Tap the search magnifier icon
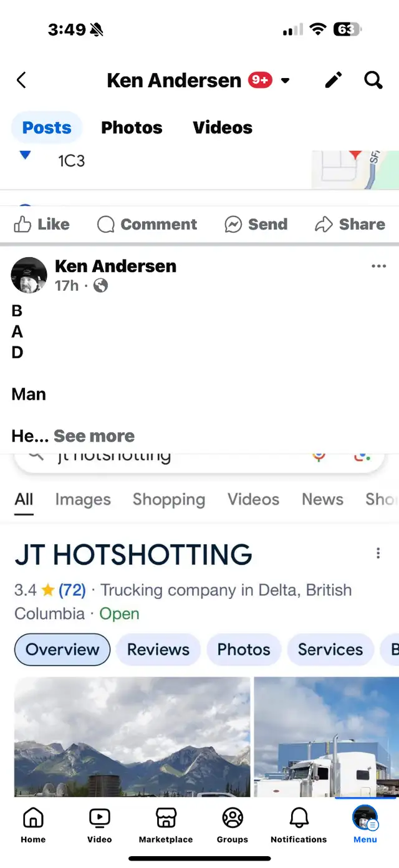The width and height of the screenshot is (399, 868). pyautogui.click(x=373, y=80)
